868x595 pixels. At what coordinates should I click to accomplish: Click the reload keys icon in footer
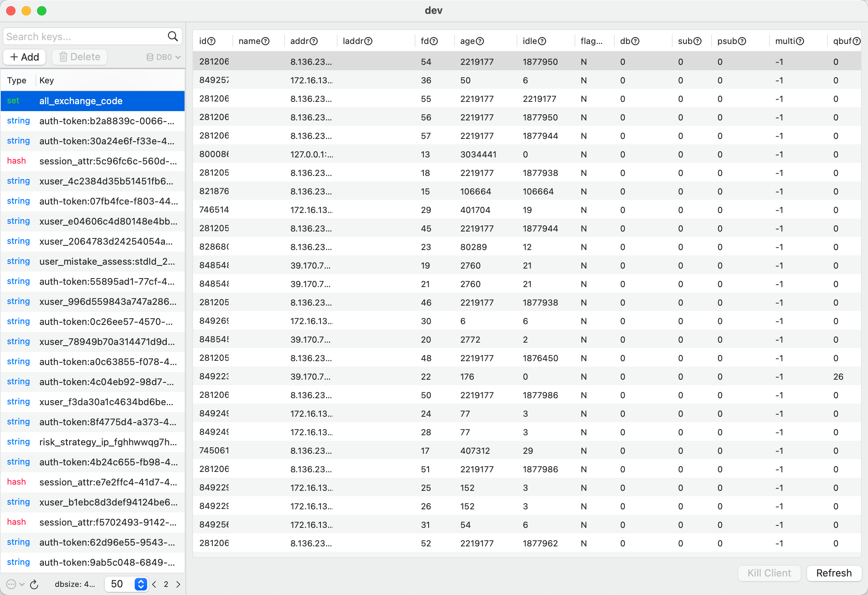click(x=34, y=585)
